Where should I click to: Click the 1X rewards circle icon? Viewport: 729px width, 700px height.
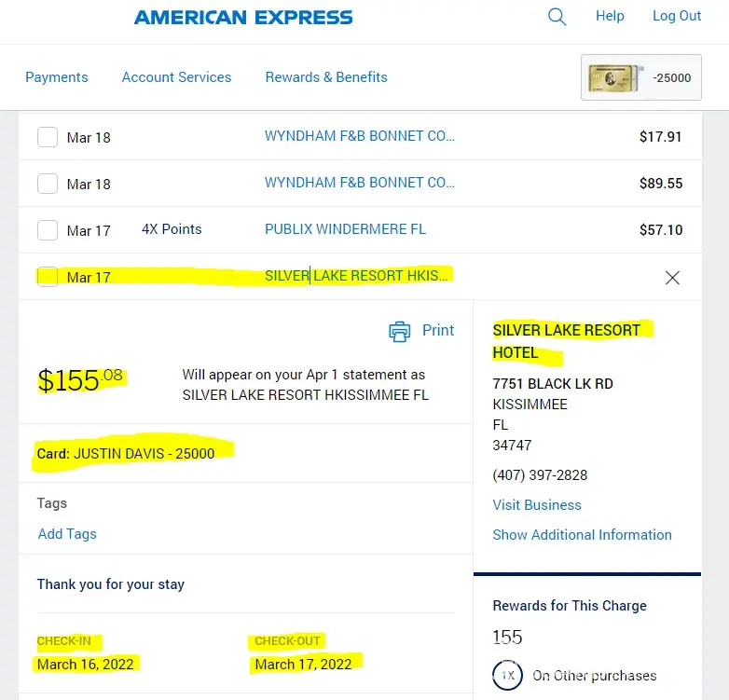click(507, 675)
